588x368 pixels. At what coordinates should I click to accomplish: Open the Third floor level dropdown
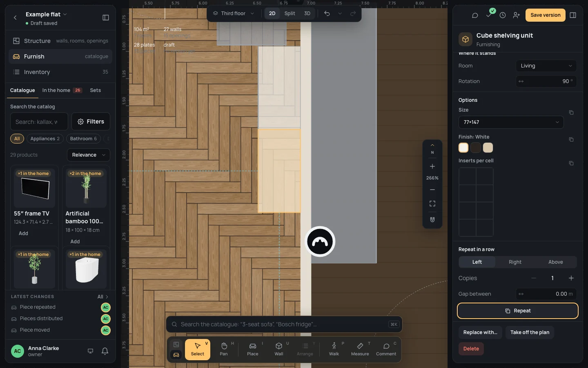(234, 13)
